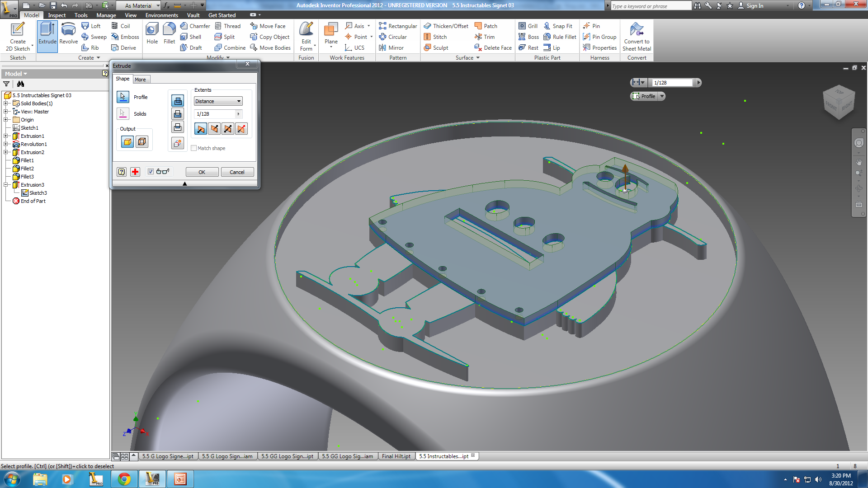Choose the Grill plastic part tool
Screen dimensions: 868x488
pyautogui.click(x=528, y=26)
